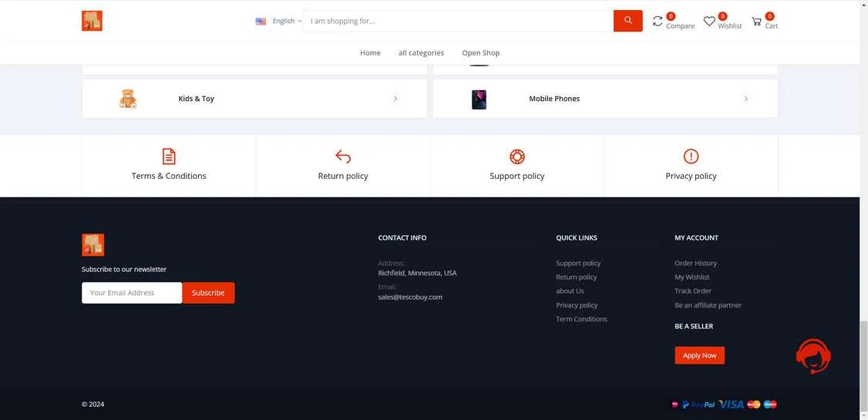This screenshot has height=420, width=868.
Task: Click the Mobile Phones phone thumbnail
Action: [x=479, y=99]
